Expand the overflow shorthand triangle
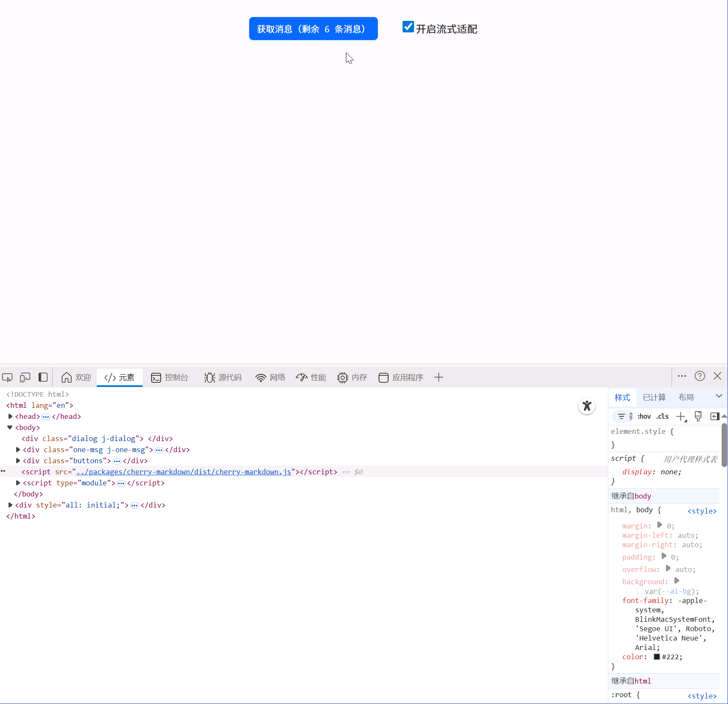Screen dimensions: 728x704 click(x=668, y=568)
